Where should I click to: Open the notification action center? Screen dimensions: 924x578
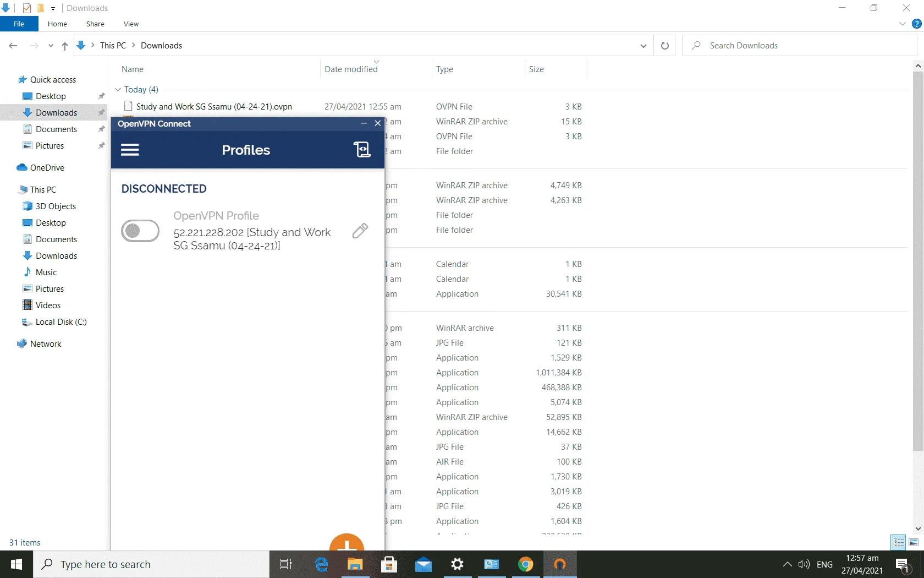click(x=903, y=564)
